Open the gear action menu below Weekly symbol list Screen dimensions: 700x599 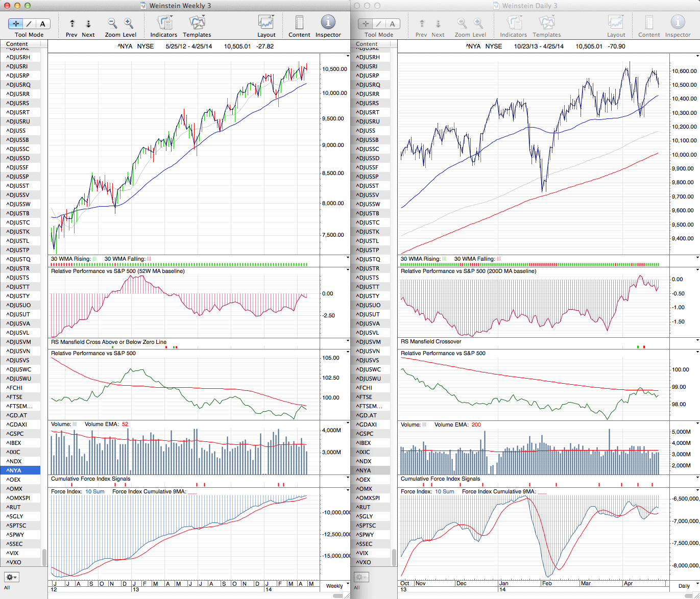tap(11, 577)
